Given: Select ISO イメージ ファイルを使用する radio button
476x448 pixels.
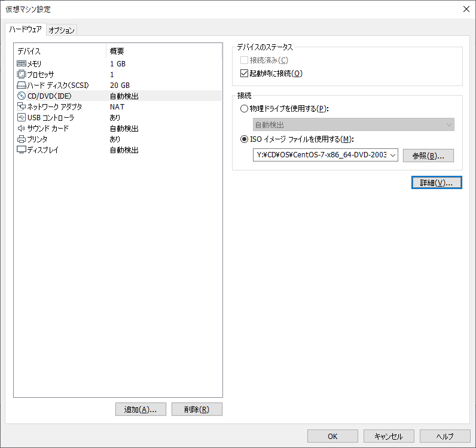Looking at the screenshot, I should point(244,139).
